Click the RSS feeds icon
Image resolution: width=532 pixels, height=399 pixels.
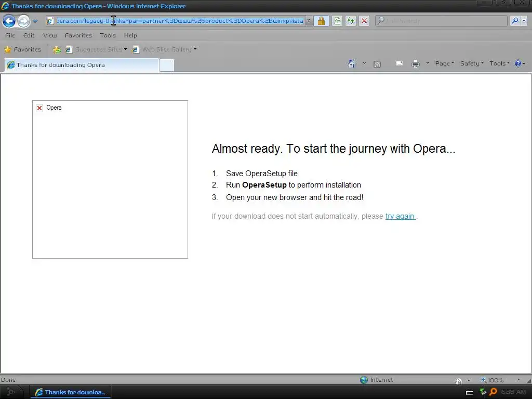point(377,64)
